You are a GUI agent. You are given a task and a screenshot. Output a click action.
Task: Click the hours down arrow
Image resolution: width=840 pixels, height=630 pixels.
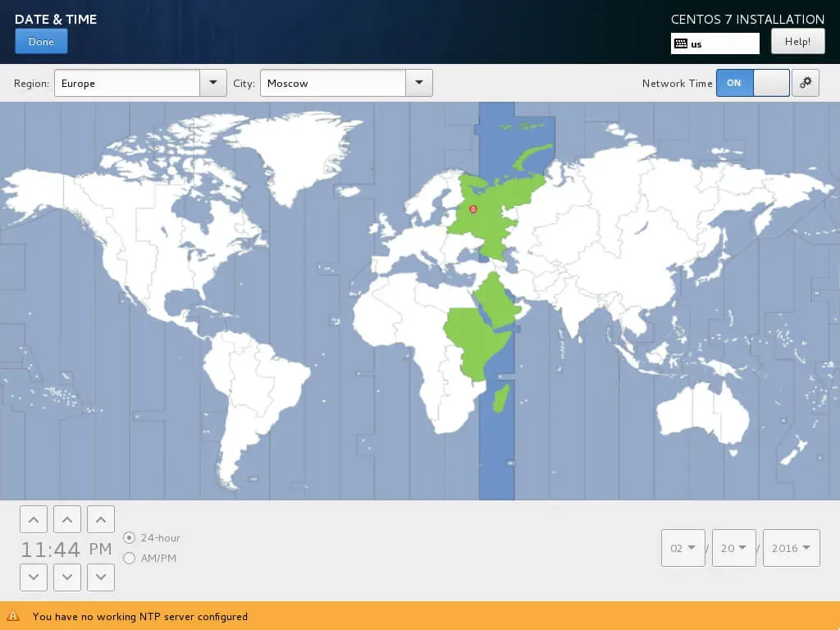[33, 577]
